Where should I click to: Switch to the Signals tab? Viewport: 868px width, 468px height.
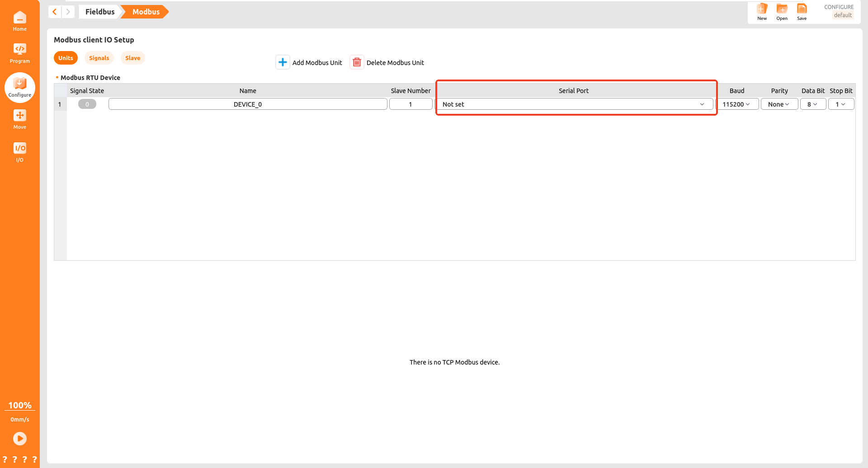pyautogui.click(x=99, y=58)
